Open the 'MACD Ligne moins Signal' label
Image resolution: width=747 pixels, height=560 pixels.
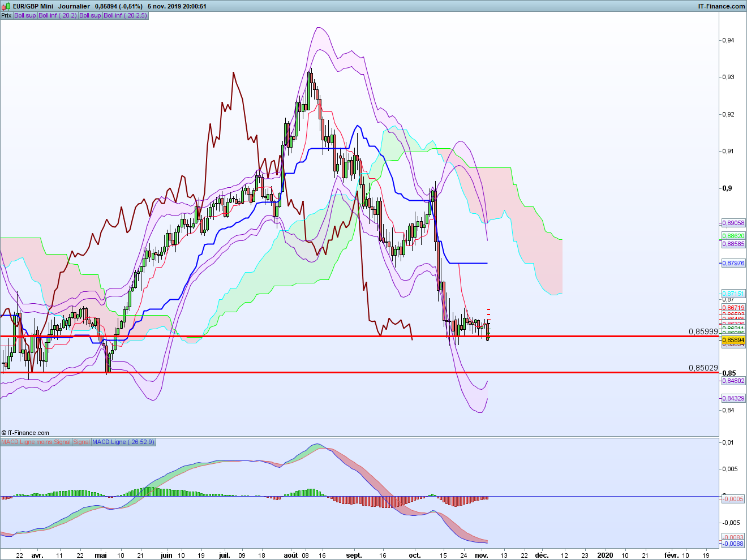36,442
